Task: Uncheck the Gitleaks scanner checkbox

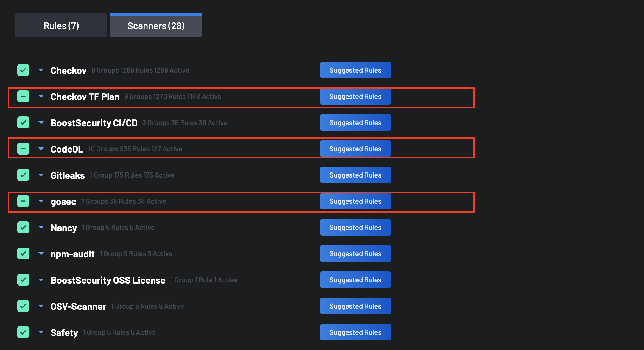Action: 23,175
